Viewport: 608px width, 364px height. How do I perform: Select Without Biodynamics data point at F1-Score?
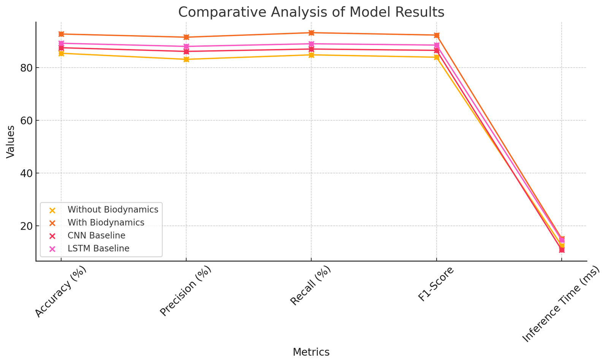tap(437, 57)
